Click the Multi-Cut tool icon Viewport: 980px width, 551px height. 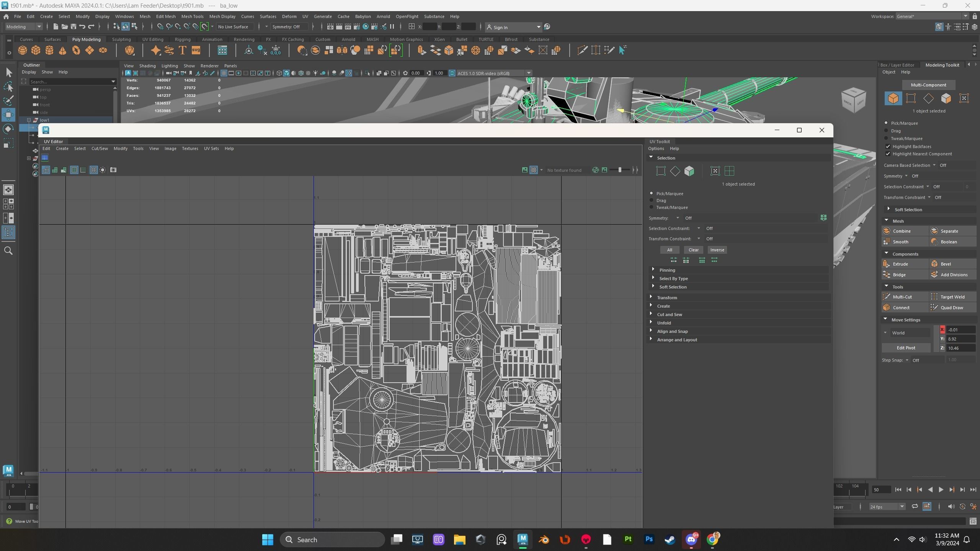pyautogui.click(x=886, y=297)
